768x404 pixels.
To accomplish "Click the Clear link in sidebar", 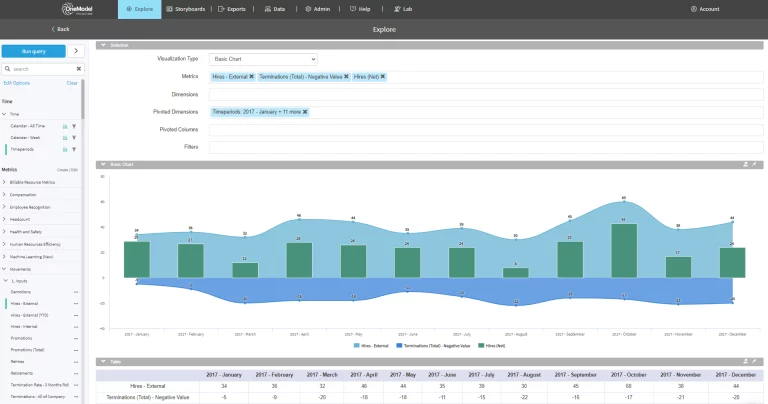I will coord(72,83).
